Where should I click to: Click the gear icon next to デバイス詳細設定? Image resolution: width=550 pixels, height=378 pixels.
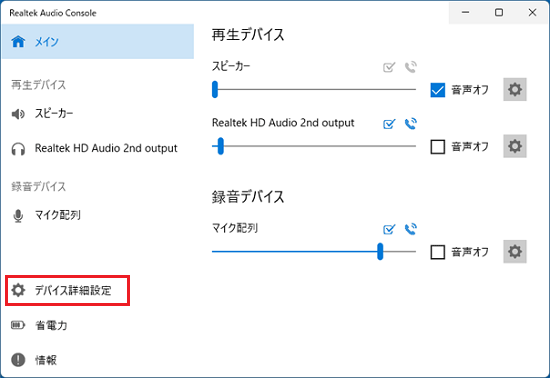(18, 290)
